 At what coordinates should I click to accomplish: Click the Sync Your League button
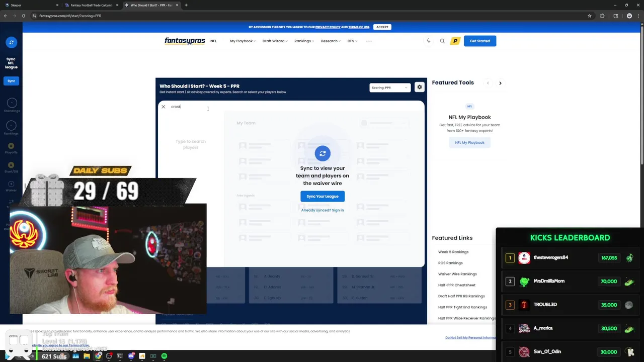point(323,196)
